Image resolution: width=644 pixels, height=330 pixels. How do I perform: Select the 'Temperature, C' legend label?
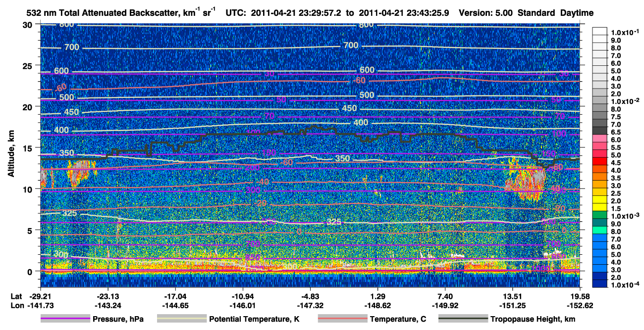[398, 319]
